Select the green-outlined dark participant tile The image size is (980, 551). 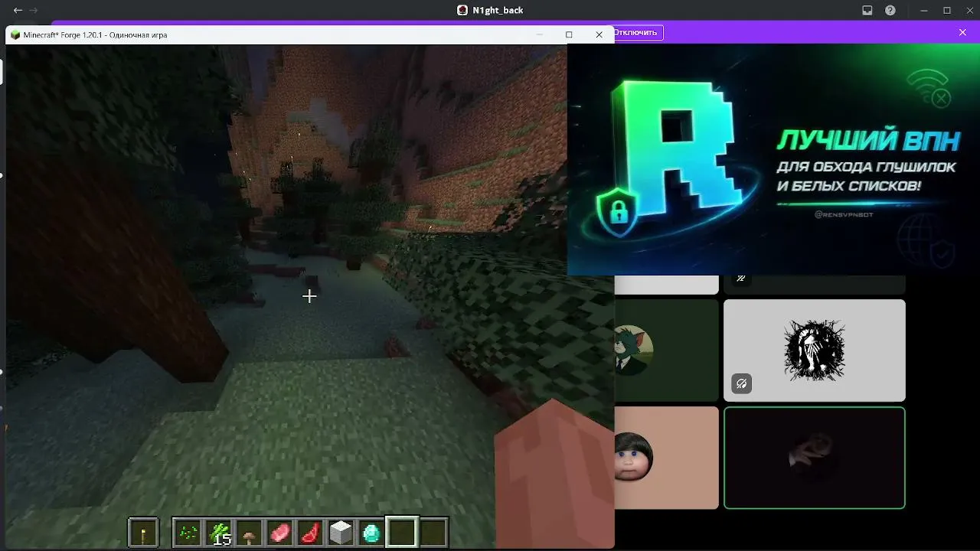815,458
